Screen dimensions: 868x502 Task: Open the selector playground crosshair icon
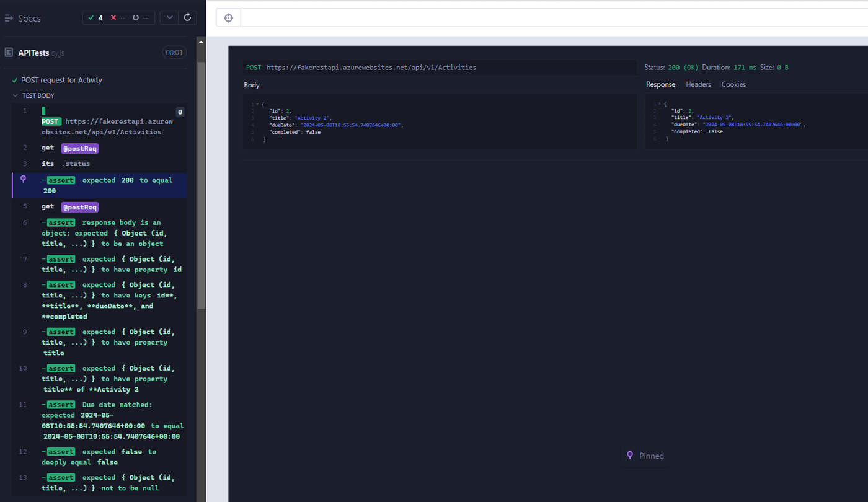pos(228,18)
